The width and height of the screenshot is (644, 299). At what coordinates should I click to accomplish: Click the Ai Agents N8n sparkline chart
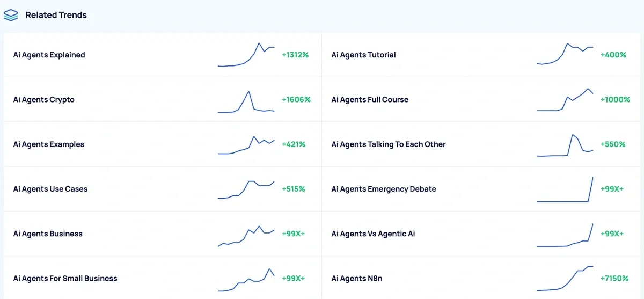pyautogui.click(x=565, y=279)
